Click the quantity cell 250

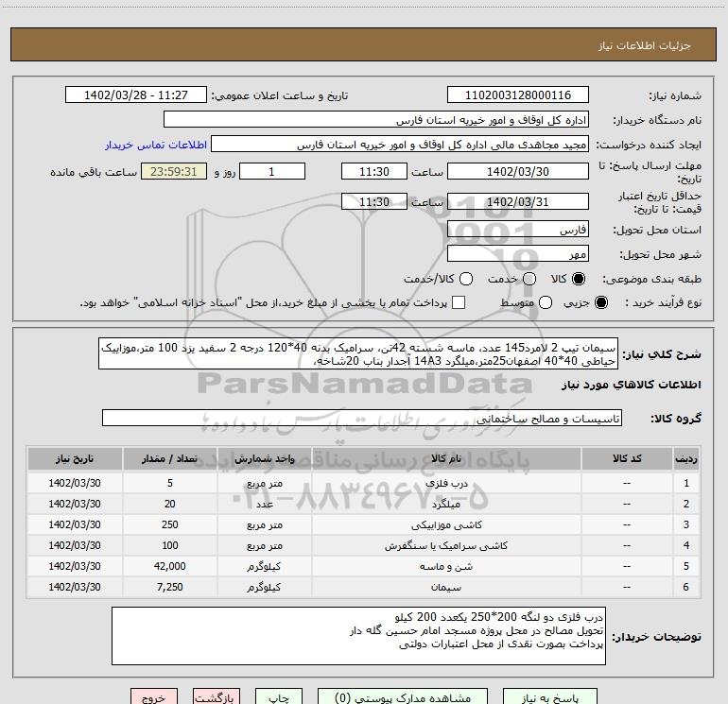click(x=169, y=524)
